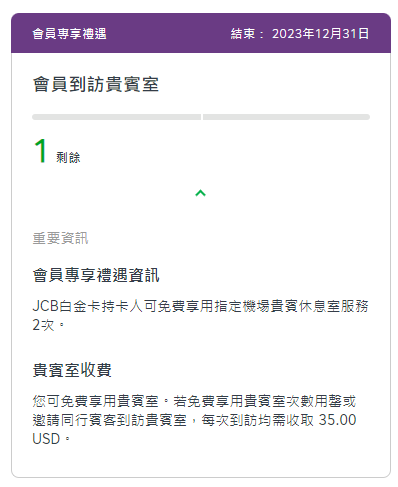The width and height of the screenshot is (398, 487).
Task: Click the 會員專享禮遇資訊 heading
Action: point(96,275)
